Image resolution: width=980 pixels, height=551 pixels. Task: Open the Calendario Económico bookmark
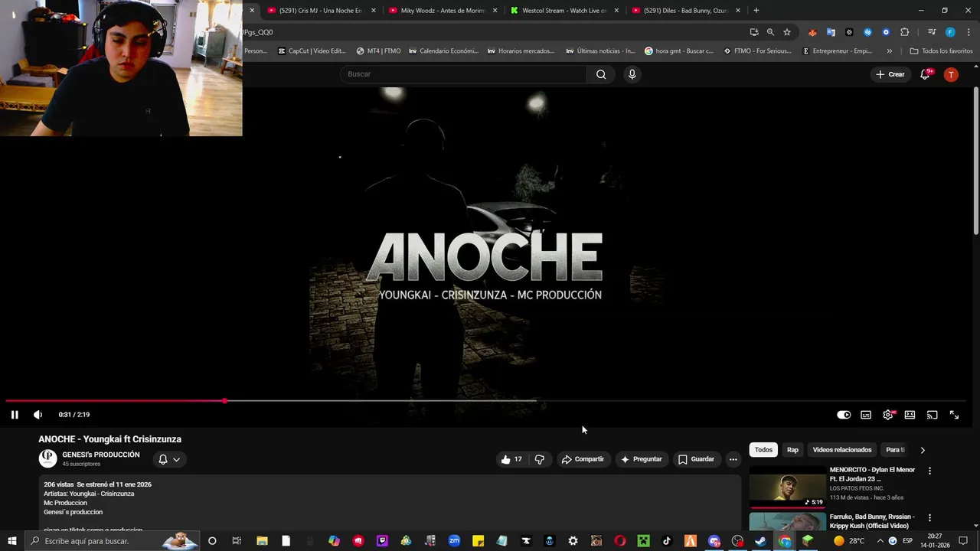tap(443, 51)
